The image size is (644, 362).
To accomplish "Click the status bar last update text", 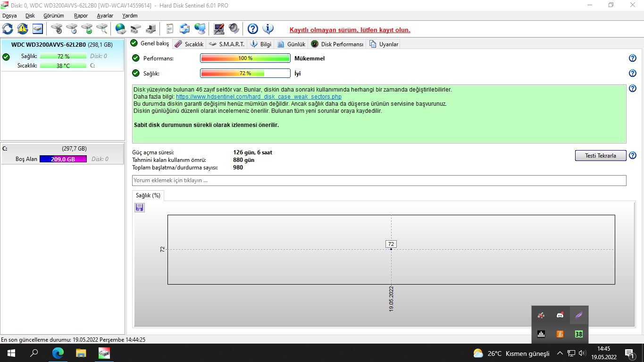I will (73, 339).
